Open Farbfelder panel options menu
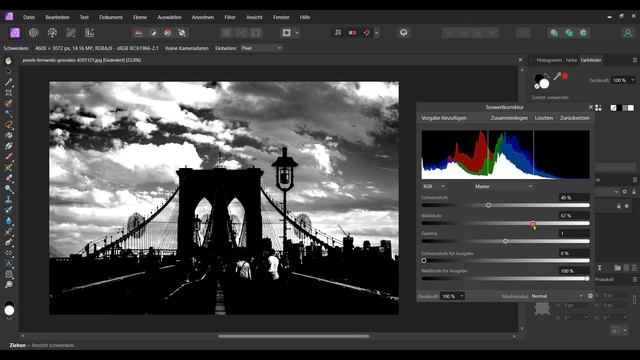The image size is (640, 360). [635, 60]
